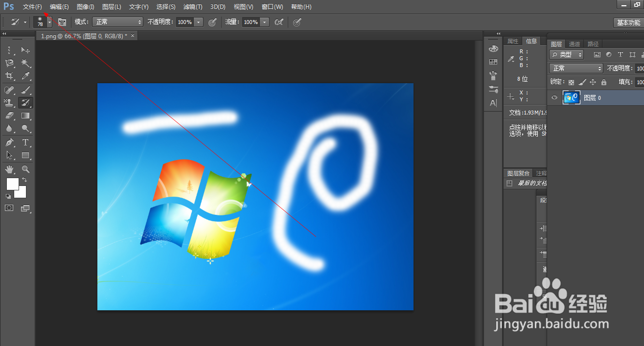Open the 基本功能 workspace switcher
Screen dimensions: 644x346
[628, 23]
